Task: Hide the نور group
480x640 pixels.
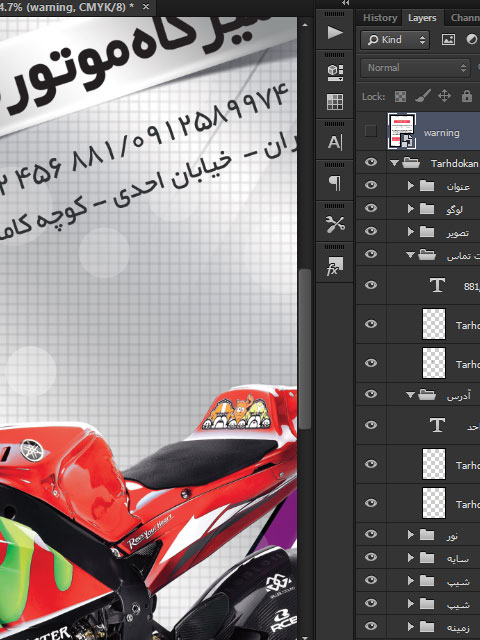Action: (x=371, y=533)
